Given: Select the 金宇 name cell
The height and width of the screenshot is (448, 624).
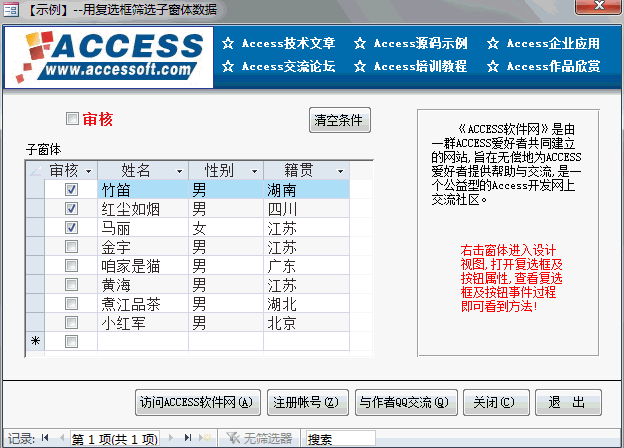Looking at the screenshot, I should tap(143, 247).
